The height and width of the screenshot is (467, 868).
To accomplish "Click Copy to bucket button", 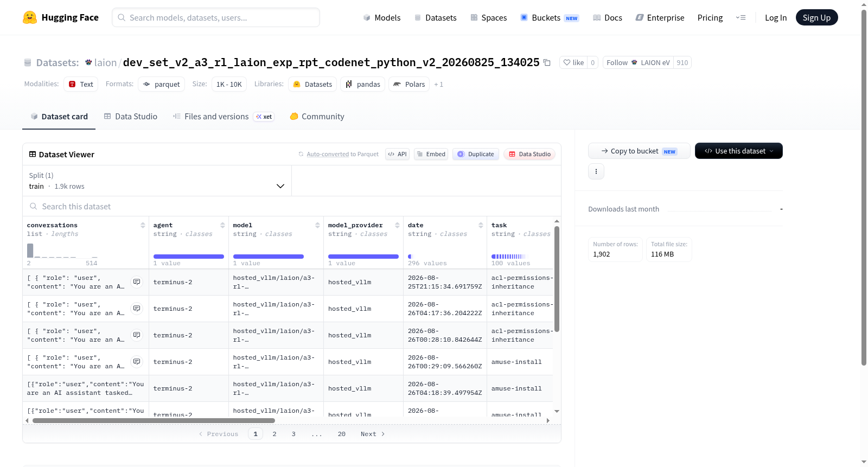I will tap(639, 151).
